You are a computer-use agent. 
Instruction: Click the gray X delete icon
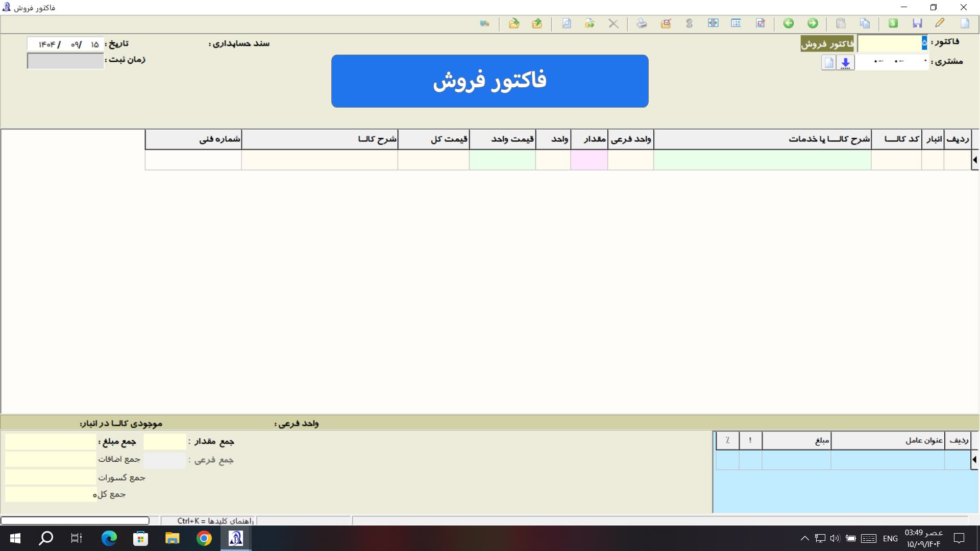pyautogui.click(x=614, y=23)
